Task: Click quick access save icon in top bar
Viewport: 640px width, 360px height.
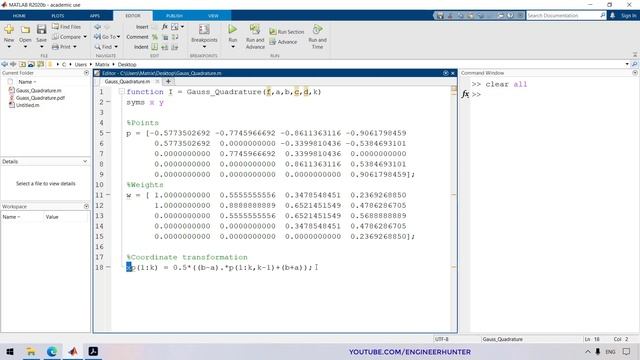Action: pyautogui.click(x=440, y=16)
